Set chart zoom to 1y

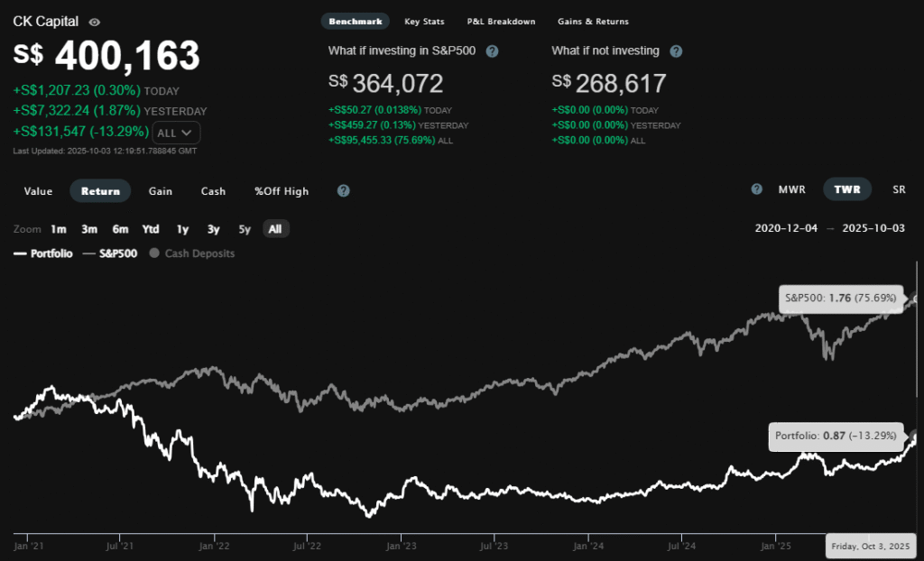(182, 229)
